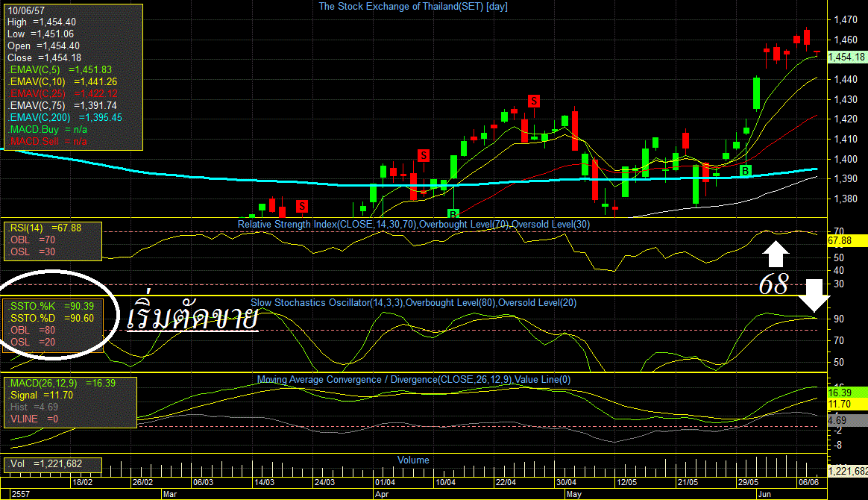868x500 pixels.
Task: Click the green B buy marker near 10/04
Action: coord(453,213)
